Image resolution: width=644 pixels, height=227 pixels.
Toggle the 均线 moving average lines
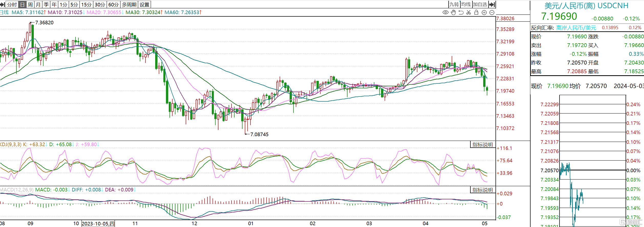tap(466, 4)
